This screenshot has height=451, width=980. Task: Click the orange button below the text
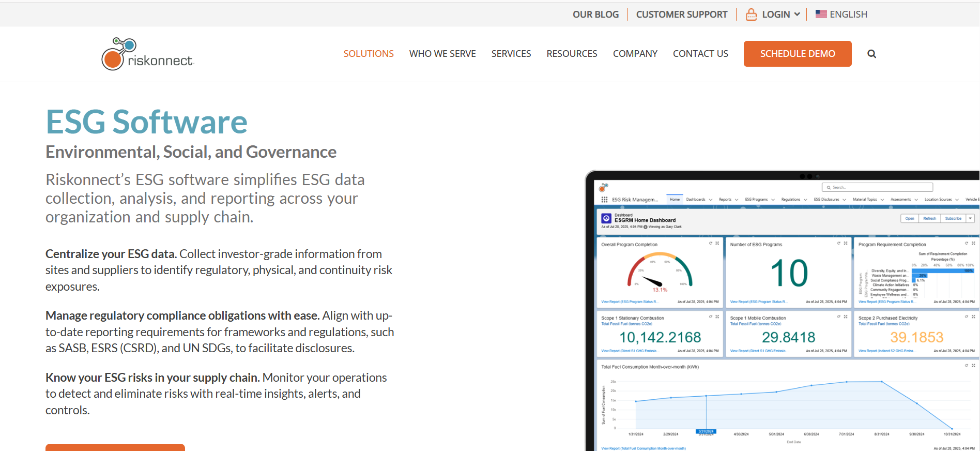[x=115, y=447]
